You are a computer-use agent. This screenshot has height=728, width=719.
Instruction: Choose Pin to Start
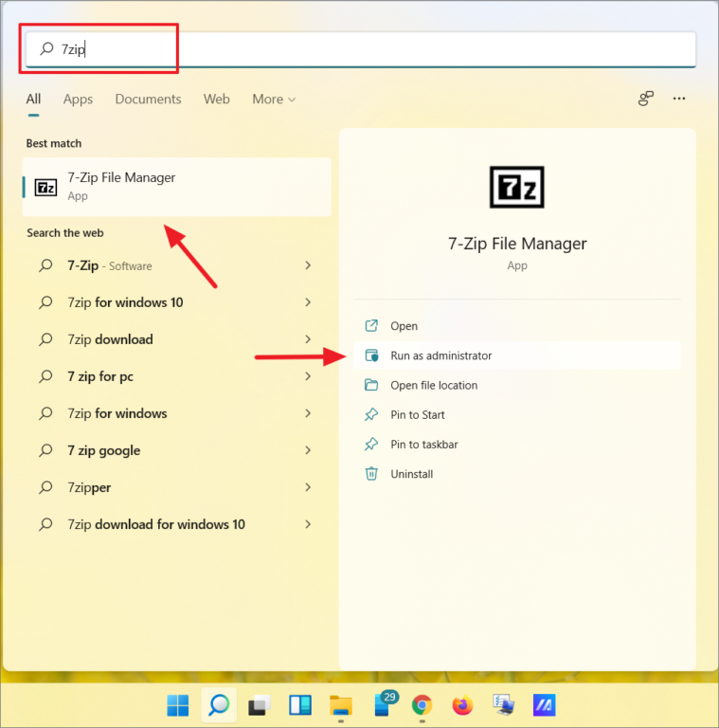(x=517, y=414)
